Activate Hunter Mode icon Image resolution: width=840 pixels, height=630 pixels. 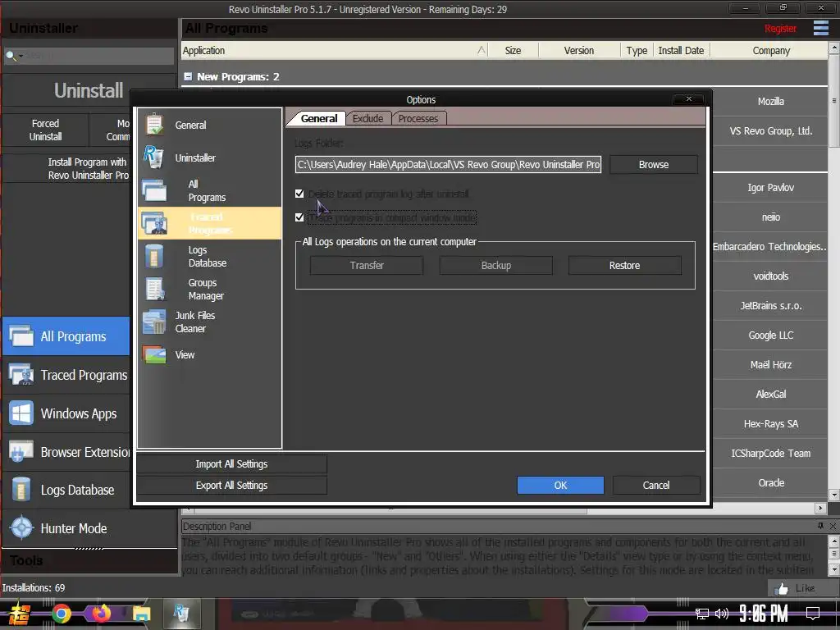(x=22, y=528)
